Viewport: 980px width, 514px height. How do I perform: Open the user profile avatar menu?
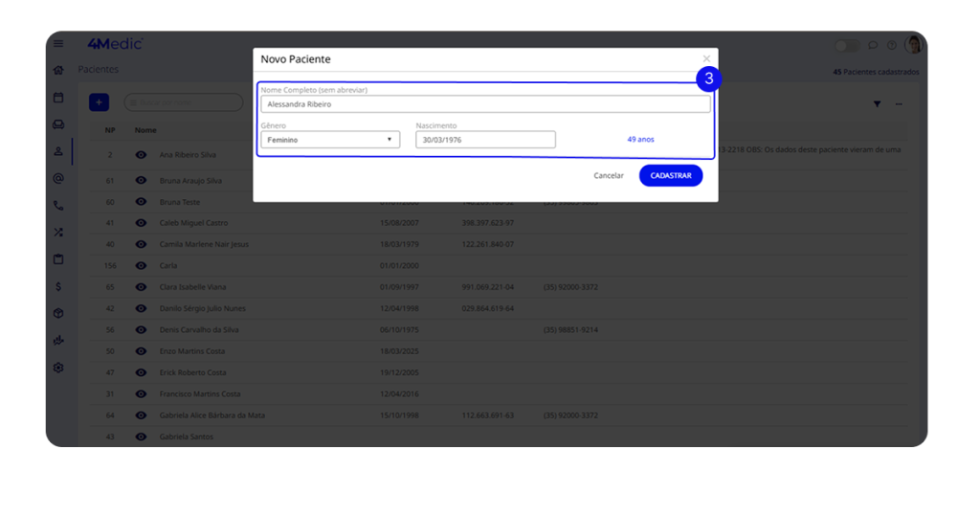(x=914, y=45)
